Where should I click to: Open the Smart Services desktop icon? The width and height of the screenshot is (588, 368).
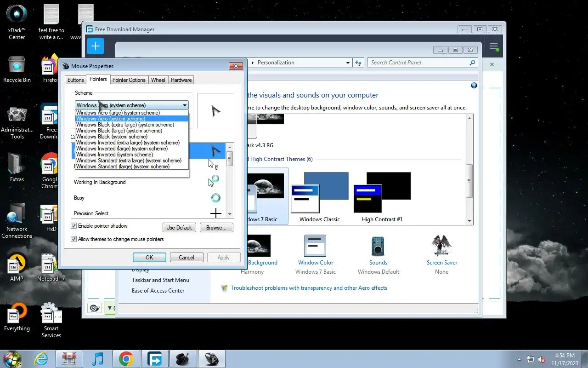51,320
